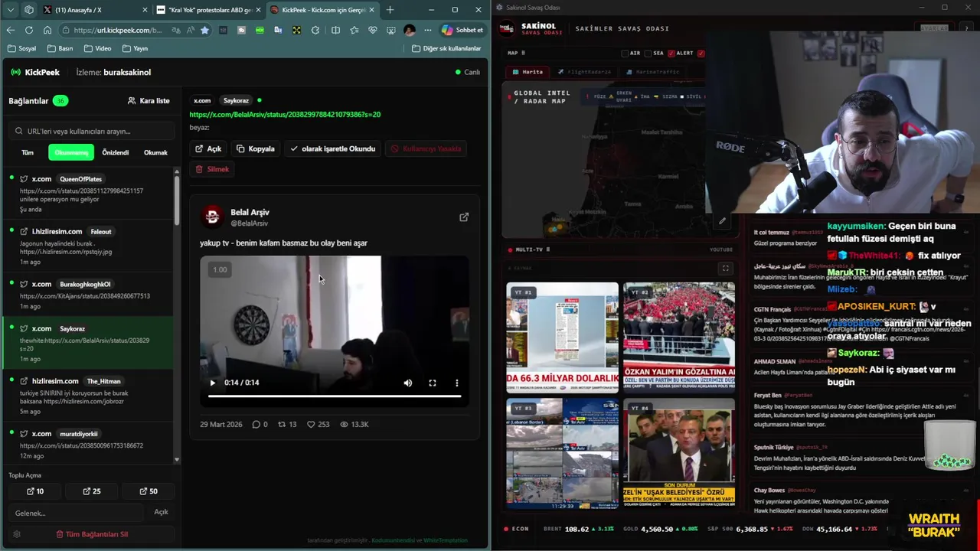Open the QueenOfPlates x.com link row
This screenshot has width=980, height=551.
(88, 194)
